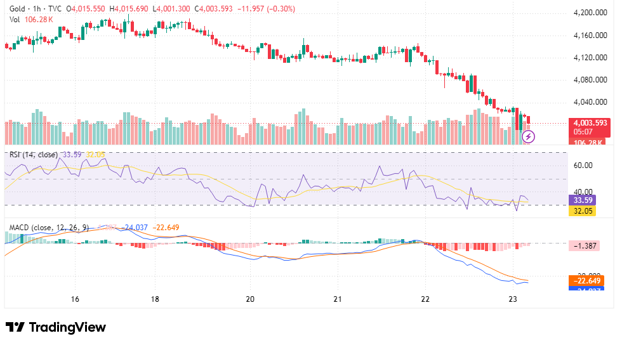This screenshot has height=364, width=622.
Task: Click the orange -22.649 value in MACD legend
Action: (166, 228)
